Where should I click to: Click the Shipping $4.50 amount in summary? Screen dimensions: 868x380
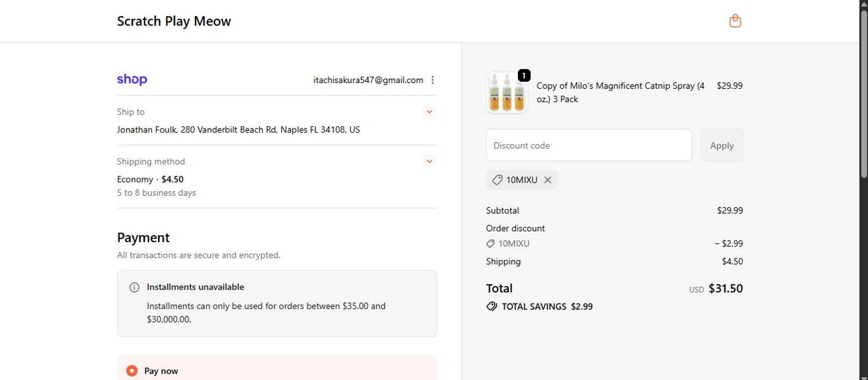[x=732, y=262]
